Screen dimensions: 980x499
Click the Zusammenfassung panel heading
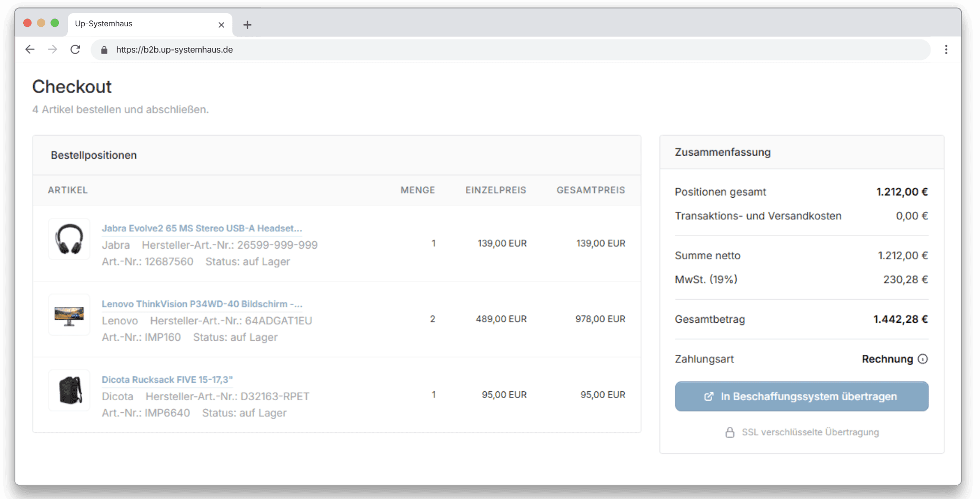(x=723, y=152)
